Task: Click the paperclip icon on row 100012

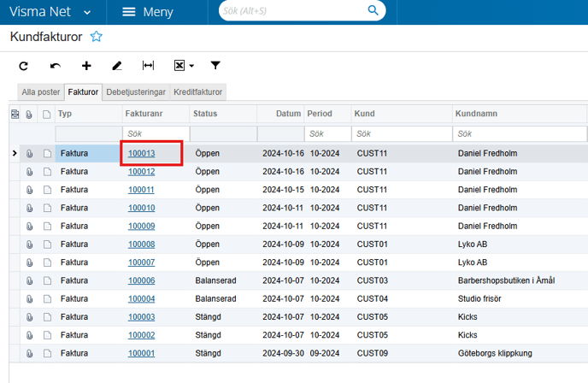Action: coord(29,172)
